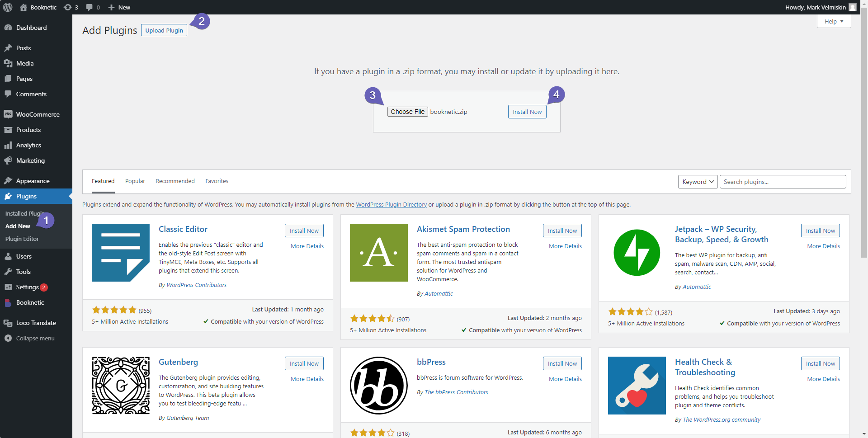
Task: Switch to the Recommended tab
Action: tap(175, 181)
